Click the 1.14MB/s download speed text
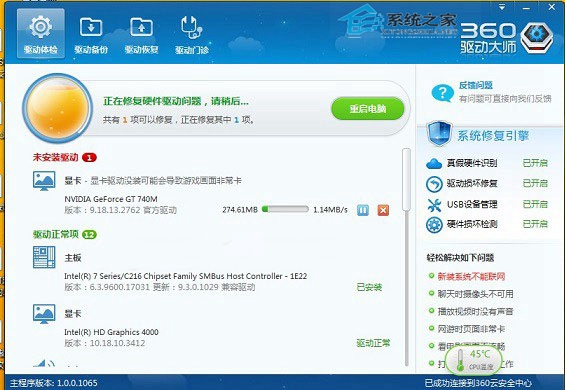This screenshot has height=390, width=565. pyautogui.click(x=330, y=210)
